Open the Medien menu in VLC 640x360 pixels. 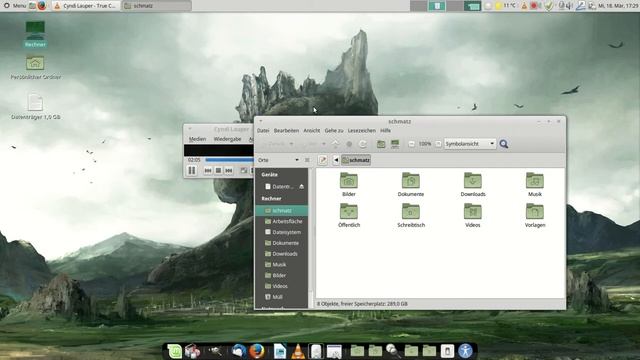197,139
